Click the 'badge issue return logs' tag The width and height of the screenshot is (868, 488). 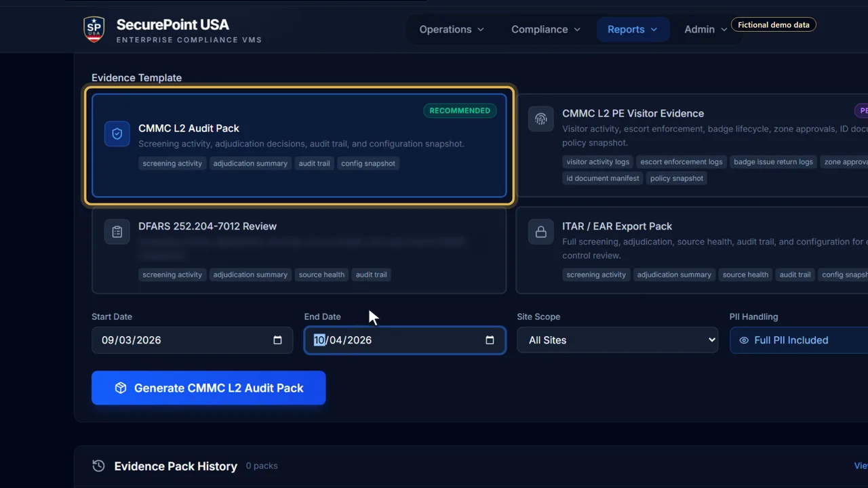pyautogui.click(x=773, y=162)
